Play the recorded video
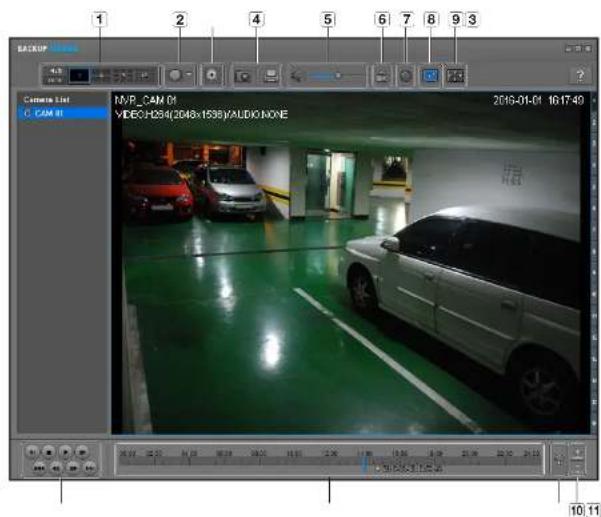The image size is (601, 517). click(x=66, y=452)
